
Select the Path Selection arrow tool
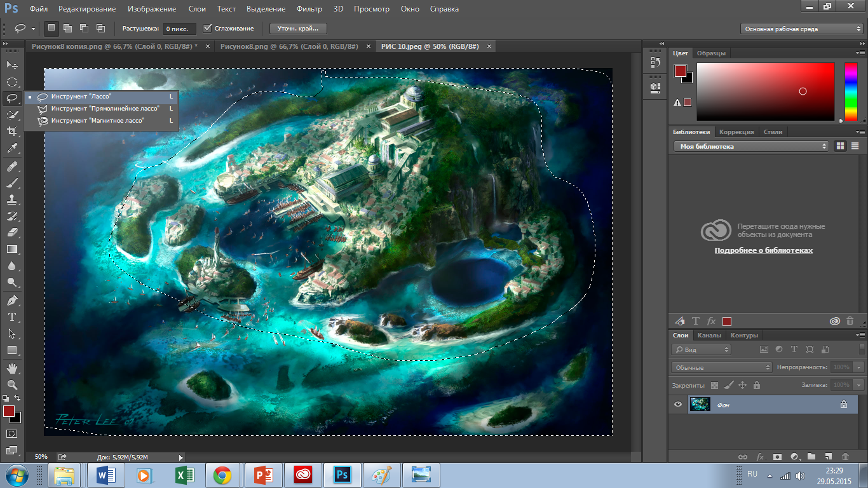point(11,333)
